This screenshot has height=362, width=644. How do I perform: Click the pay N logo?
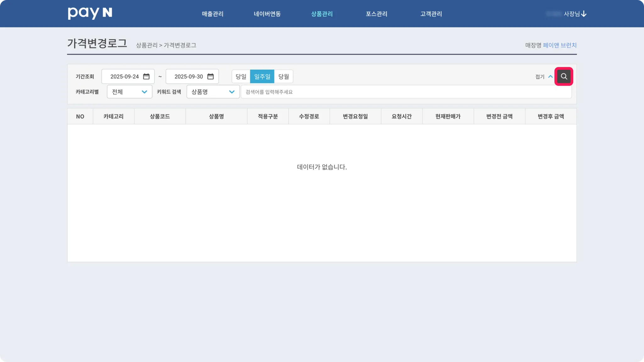(90, 13)
